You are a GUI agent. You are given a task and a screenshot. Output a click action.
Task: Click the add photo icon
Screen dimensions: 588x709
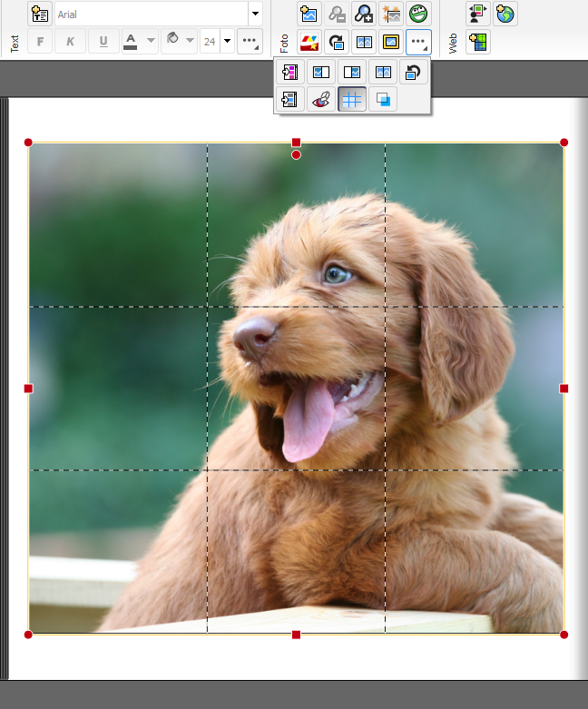pos(309,14)
